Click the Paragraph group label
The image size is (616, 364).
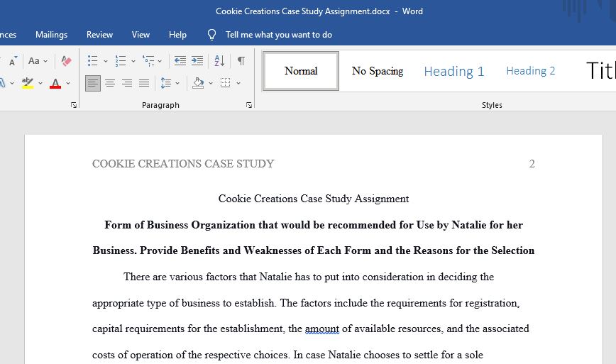point(160,105)
